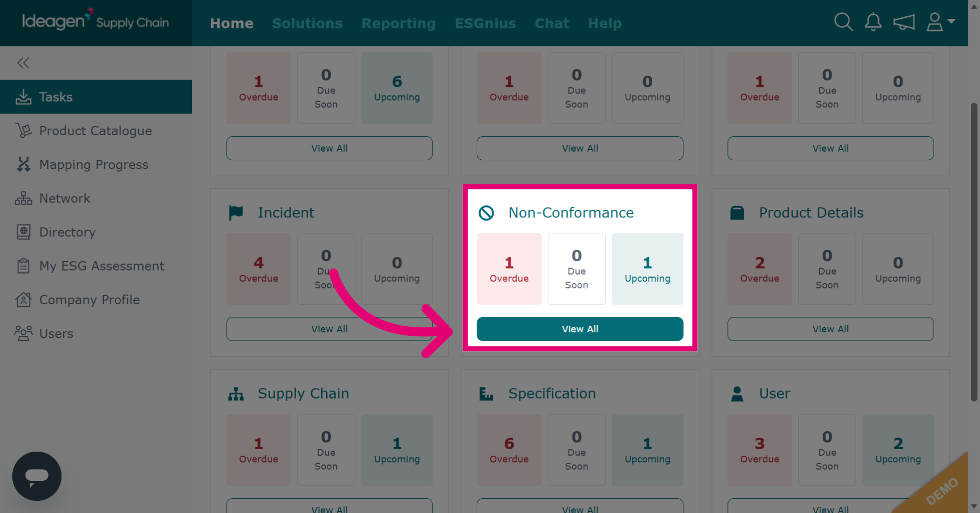Image resolution: width=980 pixels, height=513 pixels.
Task: Expand the user account dropdown
Action: (941, 22)
